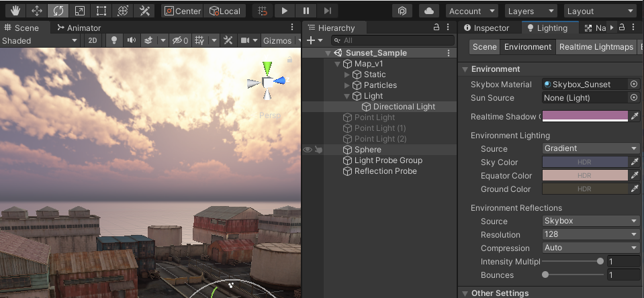The width and height of the screenshot is (644, 298).
Task: Toggle 2D view mode
Action: tap(93, 41)
